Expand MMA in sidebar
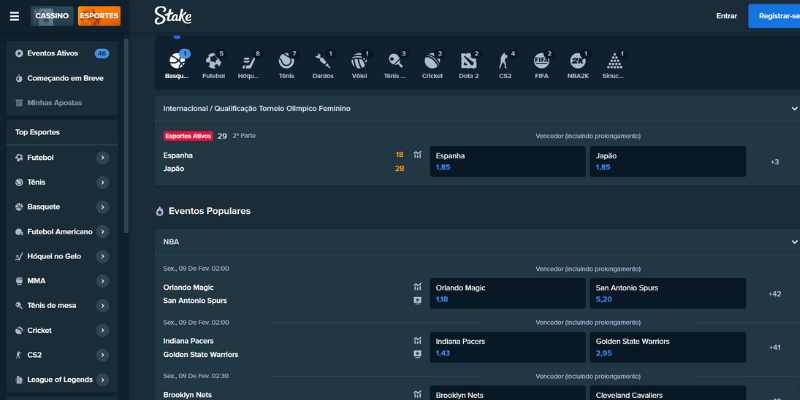 [x=103, y=281]
